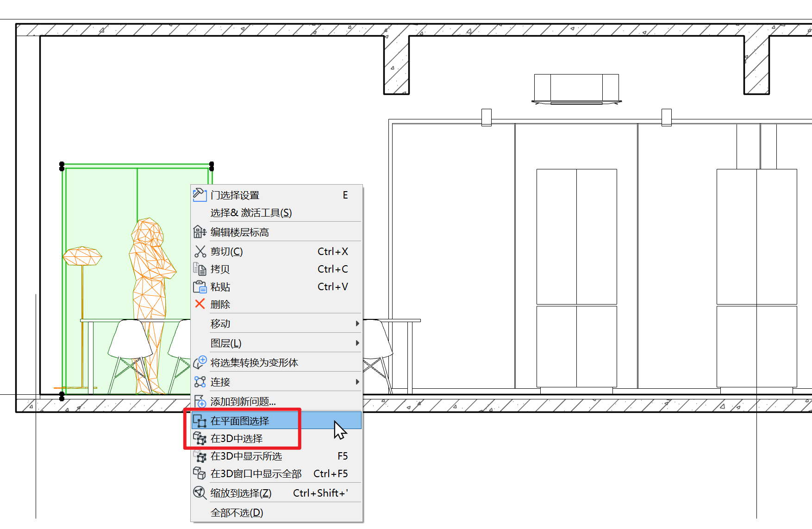The width and height of the screenshot is (812, 529).
Task: Choose 选择& 激活工具 menu entry
Action: [x=252, y=212]
